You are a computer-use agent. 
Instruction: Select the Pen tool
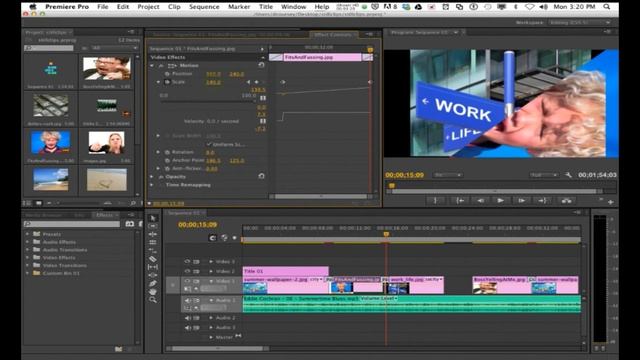(153, 283)
